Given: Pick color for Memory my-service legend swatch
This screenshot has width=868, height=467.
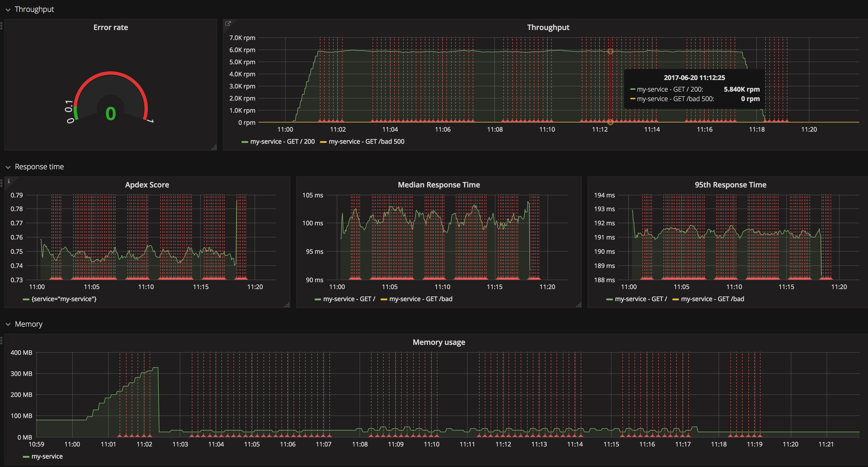Looking at the screenshot, I should click(x=26, y=457).
